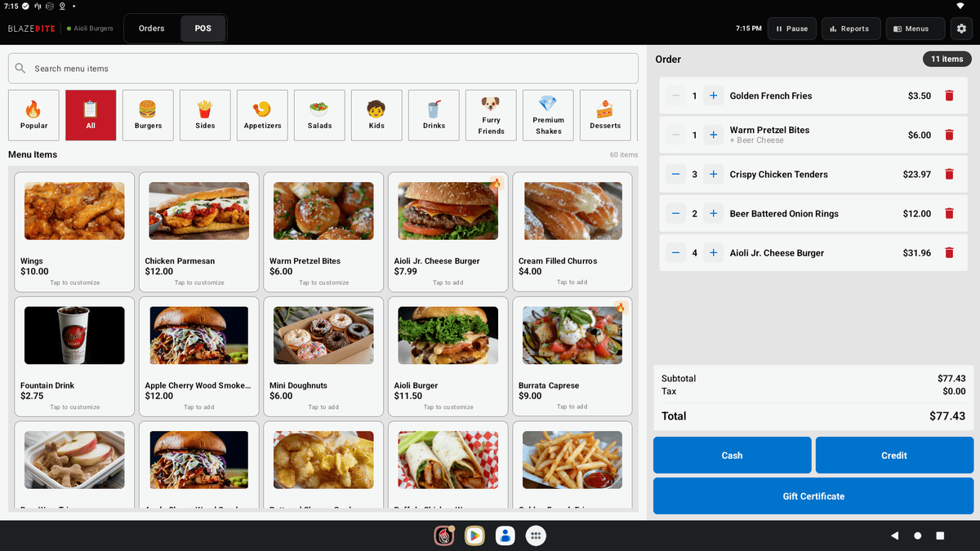The height and width of the screenshot is (551, 980).
Task: Select the Popular flame category
Action: [x=33, y=115]
